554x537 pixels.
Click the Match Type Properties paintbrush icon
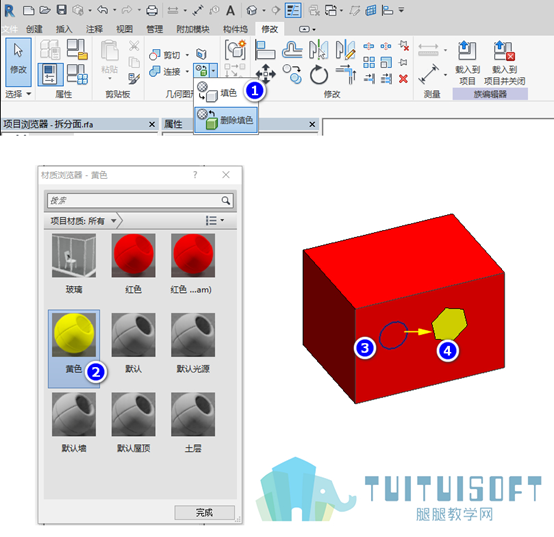click(134, 78)
